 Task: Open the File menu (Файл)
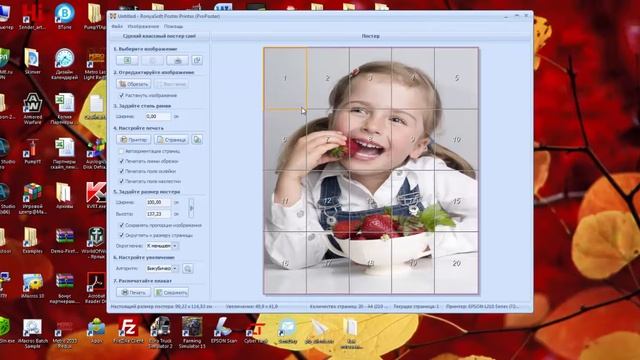[x=117, y=26]
